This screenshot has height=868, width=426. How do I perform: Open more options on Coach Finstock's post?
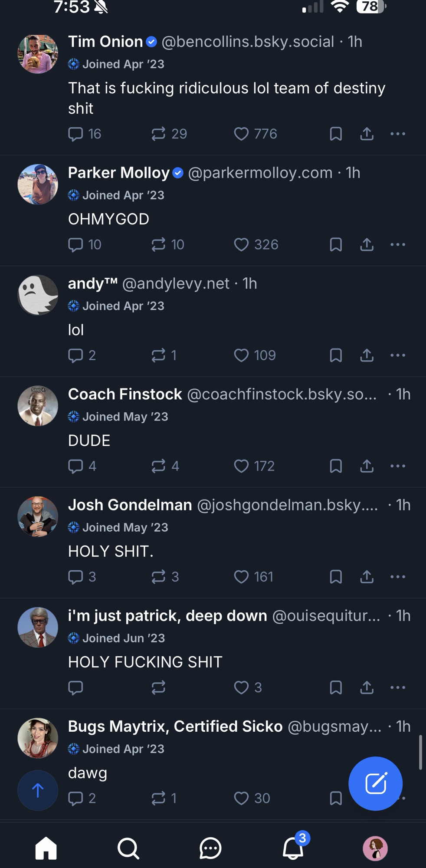[397, 466]
